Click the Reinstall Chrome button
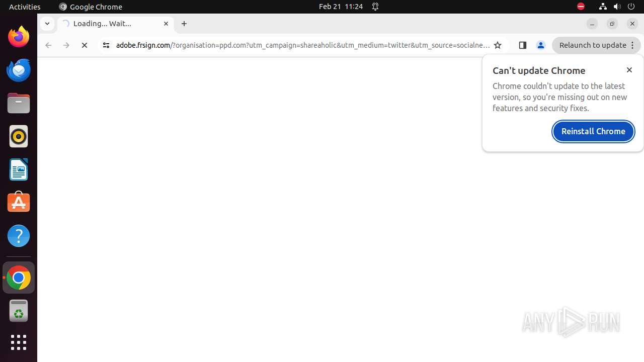Screen dimensions: 644x362 tap(593, 131)
